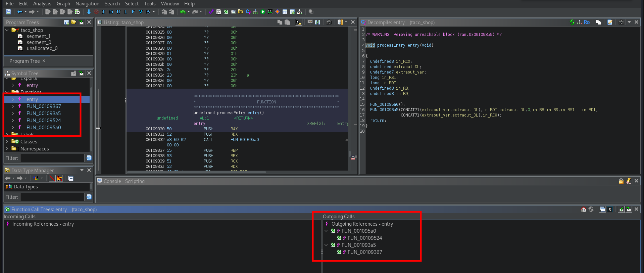Select FUN_00109367 in Outgoing Calls
Viewport: 644px width, 273px height.
[365, 252]
